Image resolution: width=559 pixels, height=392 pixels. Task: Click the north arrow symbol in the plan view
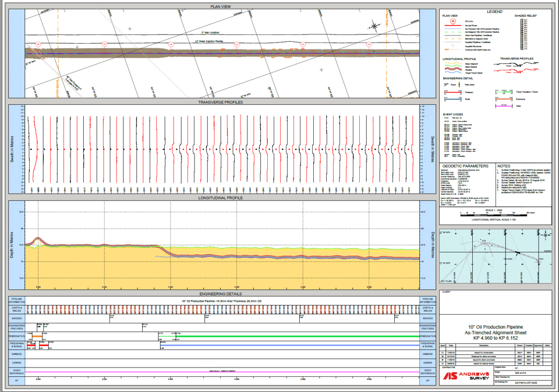coord(373,24)
